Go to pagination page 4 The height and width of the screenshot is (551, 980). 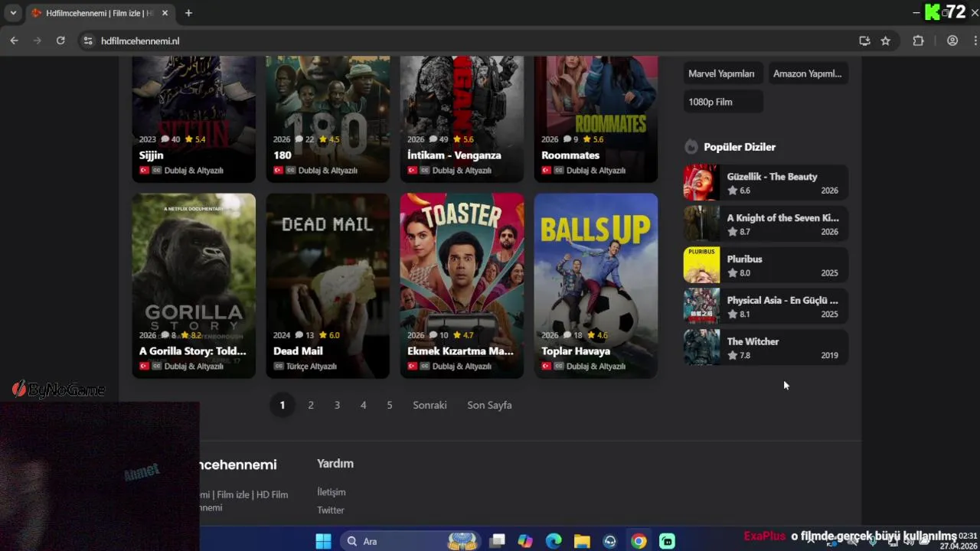pos(363,405)
